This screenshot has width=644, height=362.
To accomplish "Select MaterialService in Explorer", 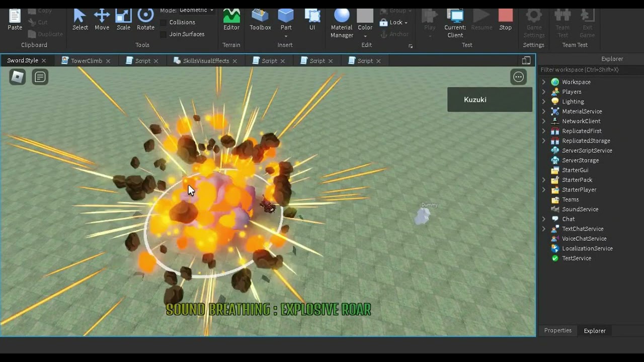I will (x=582, y=111).
